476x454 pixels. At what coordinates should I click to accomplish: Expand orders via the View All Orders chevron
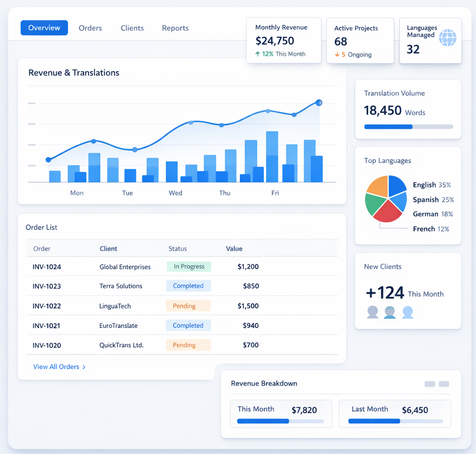(x=84, y=367)
